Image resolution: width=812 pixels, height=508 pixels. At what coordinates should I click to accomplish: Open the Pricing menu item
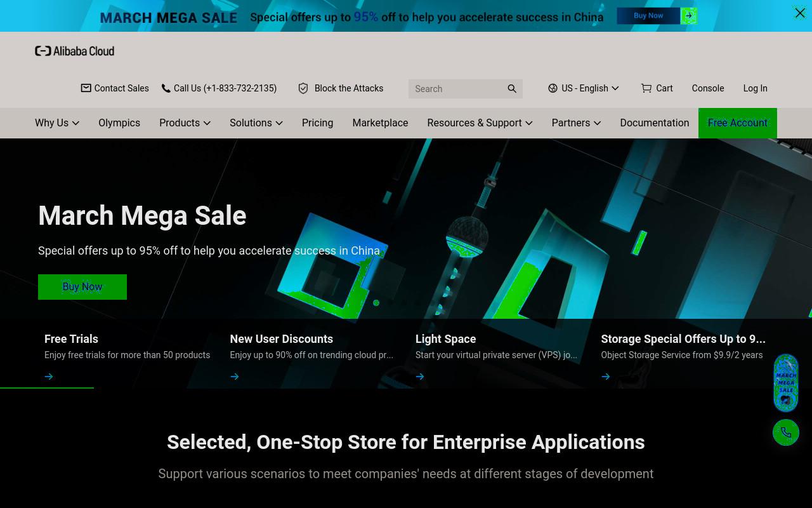pyautogui.click(x=317, y=123)
